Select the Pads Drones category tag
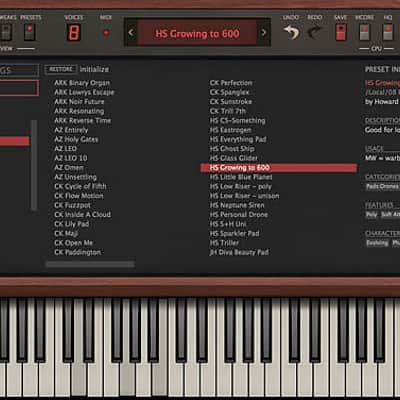The width and height of the screenshot is (400, 400). (382, 186)
